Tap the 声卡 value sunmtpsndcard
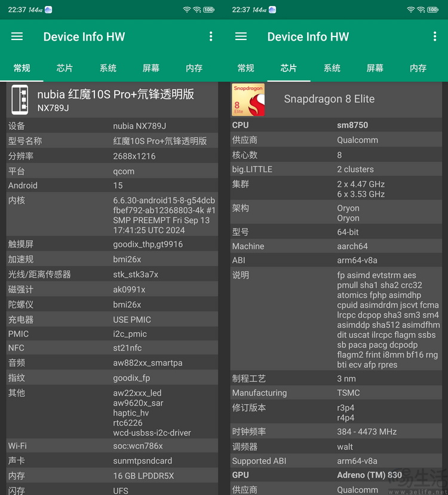 click(x=143, y=461)
